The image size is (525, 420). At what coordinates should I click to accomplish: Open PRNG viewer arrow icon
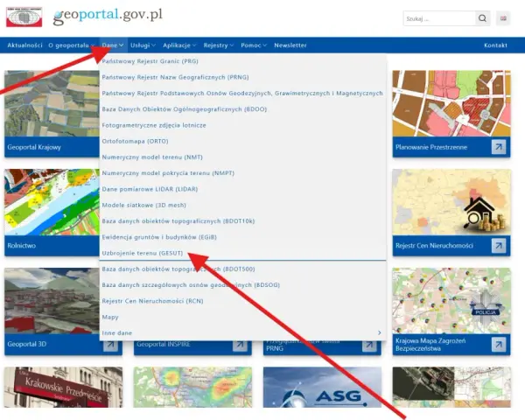tap(369, 346)
